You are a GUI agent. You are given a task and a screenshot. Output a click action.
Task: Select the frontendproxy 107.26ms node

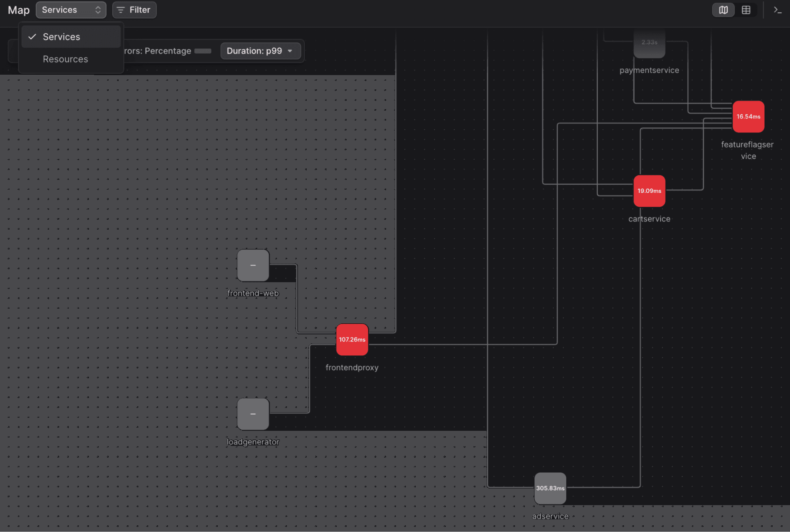[x=352, y=340]
